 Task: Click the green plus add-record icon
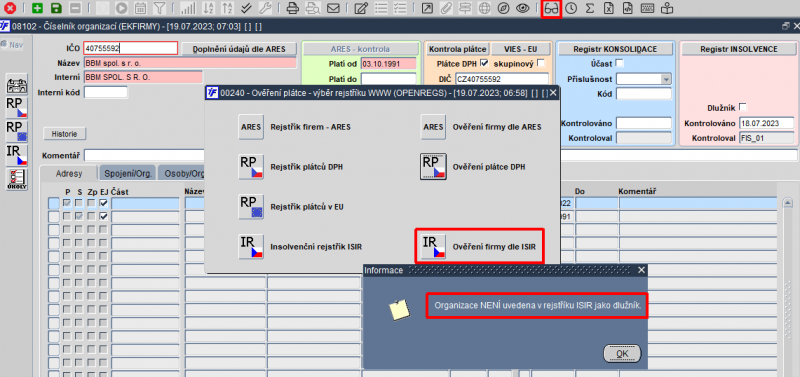point(37,8)
